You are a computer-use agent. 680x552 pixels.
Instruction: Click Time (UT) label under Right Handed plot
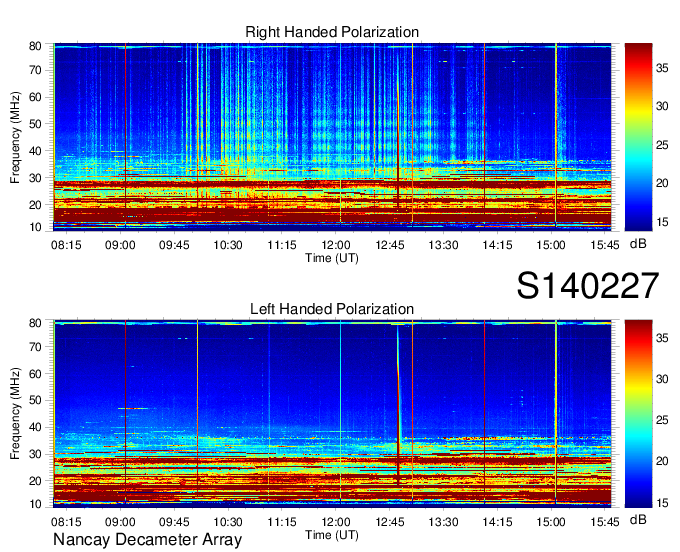[x=332, y=258]
